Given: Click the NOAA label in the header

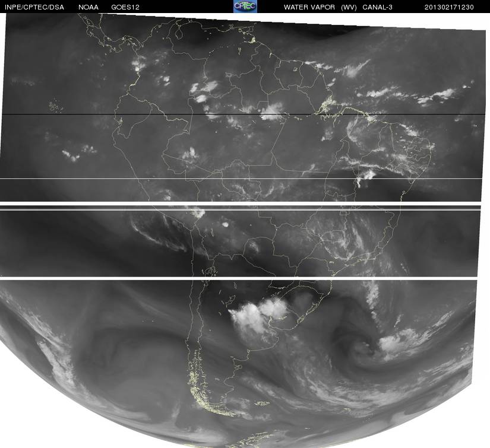Looking at the screenshot, I should [x=88, y=7].
